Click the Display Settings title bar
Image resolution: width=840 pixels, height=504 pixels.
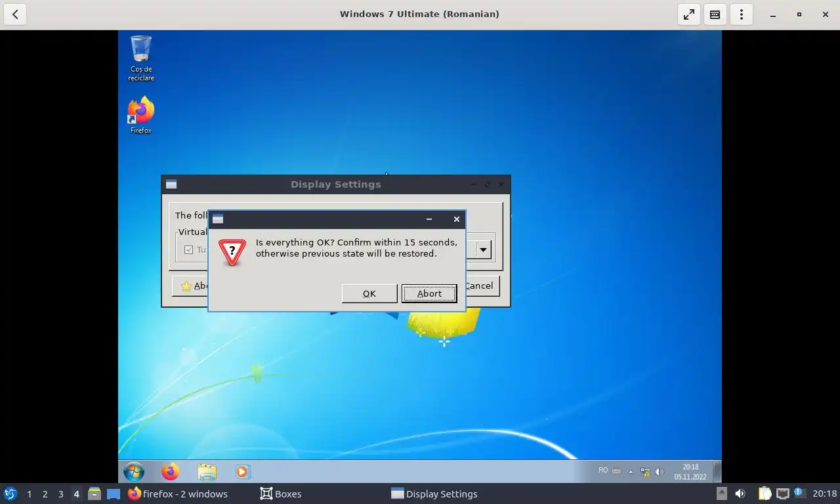[x=336, y=184]
